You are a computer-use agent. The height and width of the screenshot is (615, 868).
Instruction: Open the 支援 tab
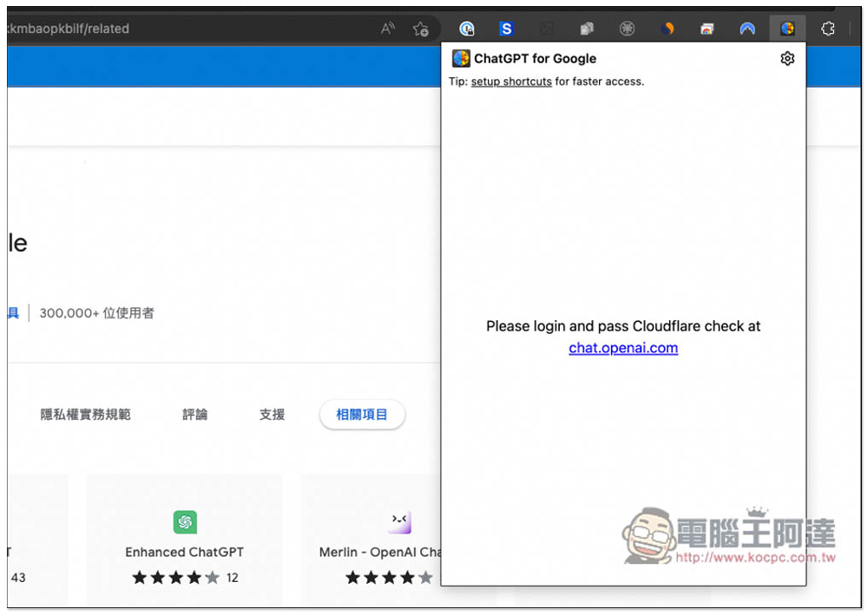272,415
